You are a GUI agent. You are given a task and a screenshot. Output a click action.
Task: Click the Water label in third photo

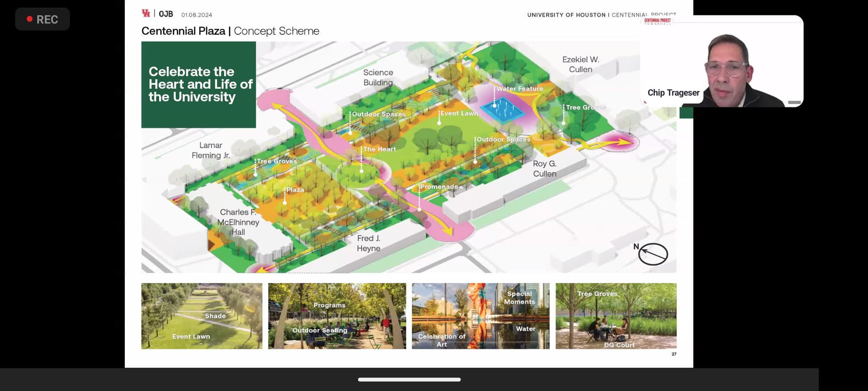(526, 329)
